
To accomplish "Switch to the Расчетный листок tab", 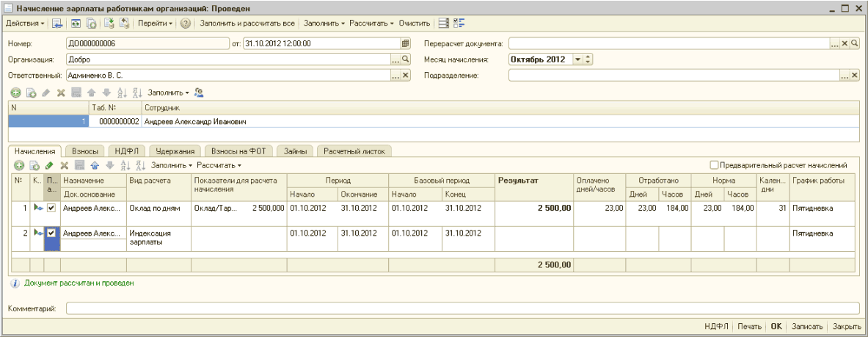I will (x=354, y=151).
